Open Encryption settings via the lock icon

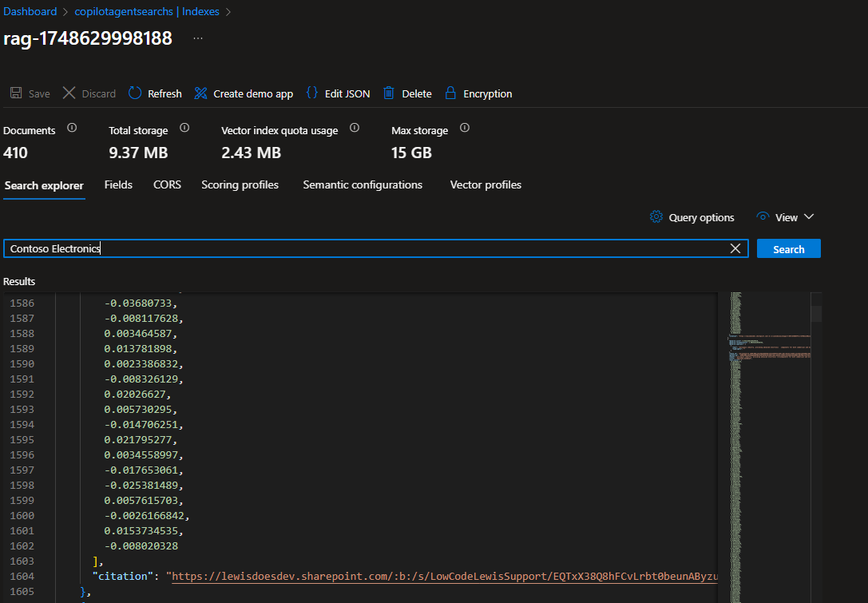pos(450,93)
